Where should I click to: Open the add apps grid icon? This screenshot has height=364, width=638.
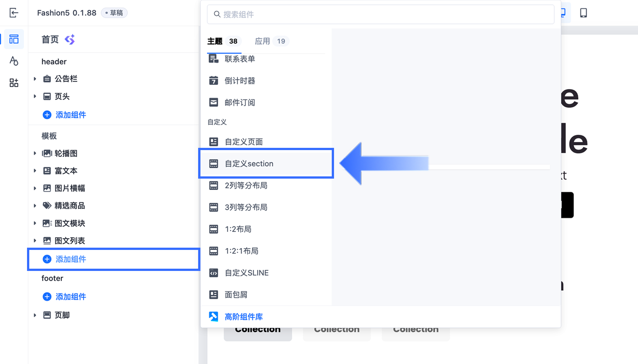click(x=14, y=83)
